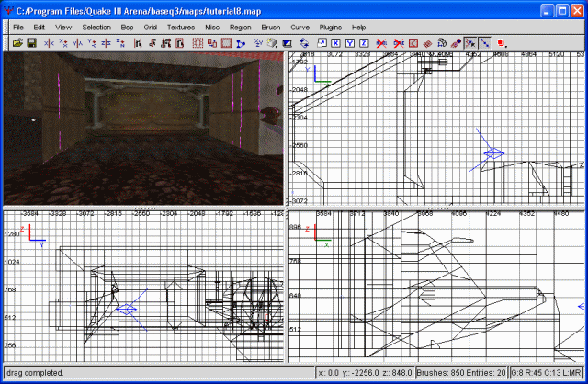Click the put caps on patch icon
The height and width of the screenshot is (384, 588).
coord(456,43)
